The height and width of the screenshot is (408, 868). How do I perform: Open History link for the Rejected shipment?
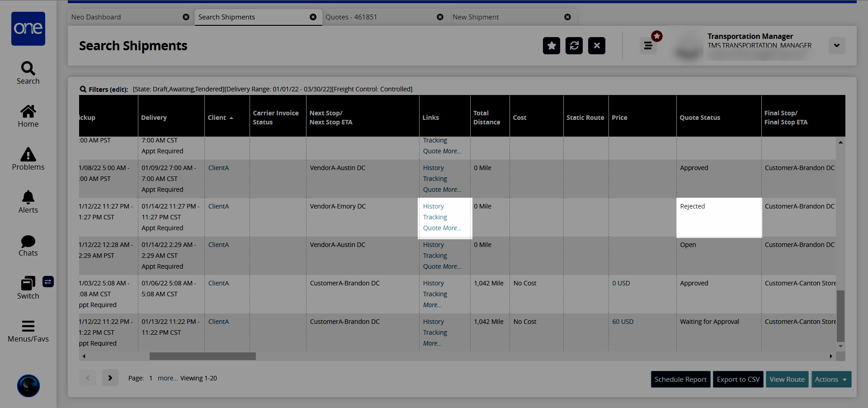(433, 206)
